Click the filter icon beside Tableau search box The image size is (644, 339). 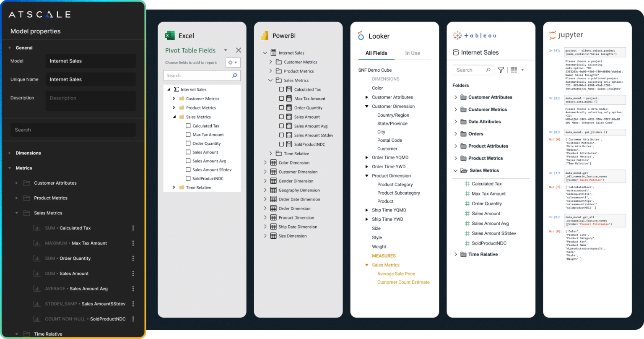pos(501,70)
